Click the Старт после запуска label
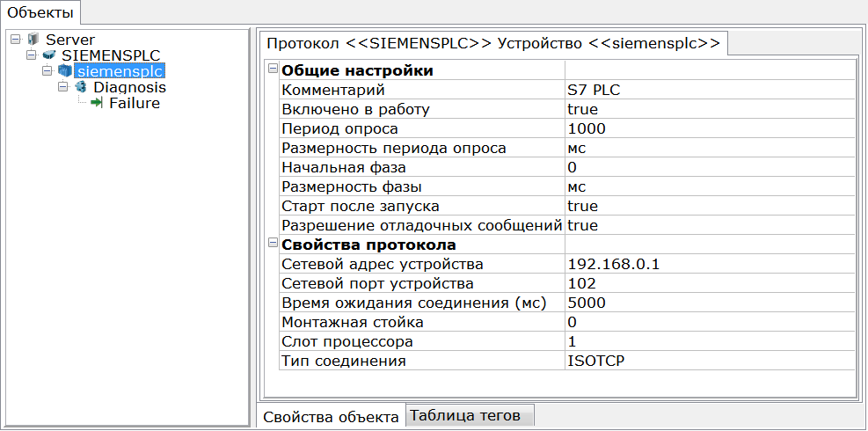 pyautogui.click(x=361, y=206)
